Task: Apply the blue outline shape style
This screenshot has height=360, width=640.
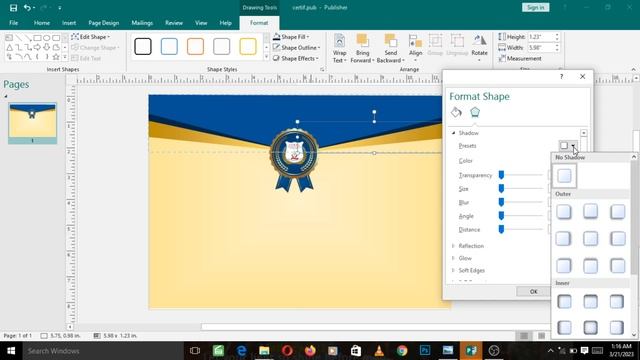Action: pos(169,47)
